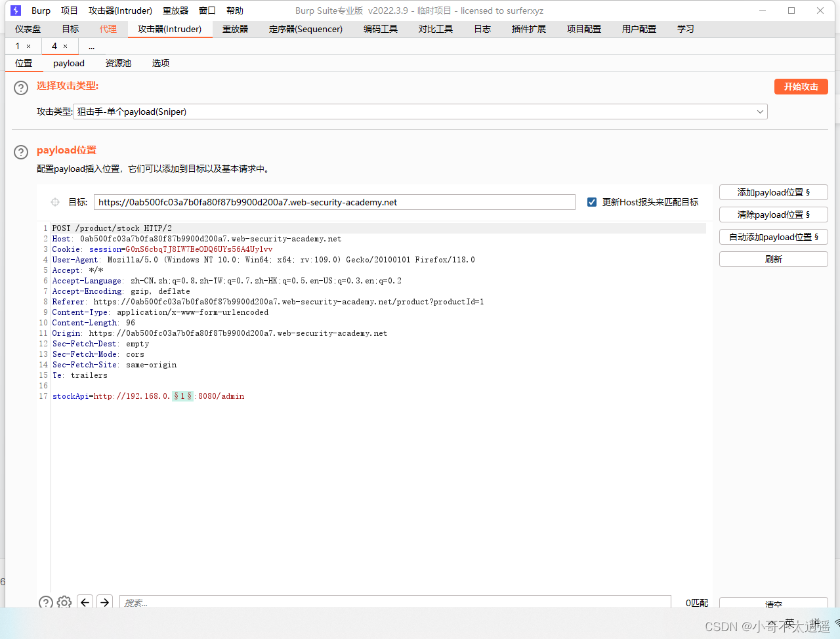This screenshot has height=639, width=840.
Task: Switch to 位置 sub-tab
Action: click(24, 63)
